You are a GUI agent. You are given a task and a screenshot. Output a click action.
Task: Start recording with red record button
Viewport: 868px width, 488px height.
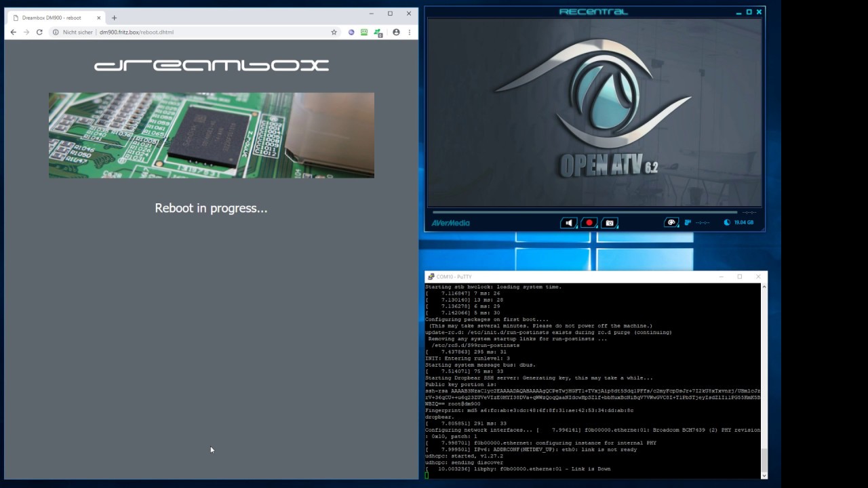tap(589, 222)
